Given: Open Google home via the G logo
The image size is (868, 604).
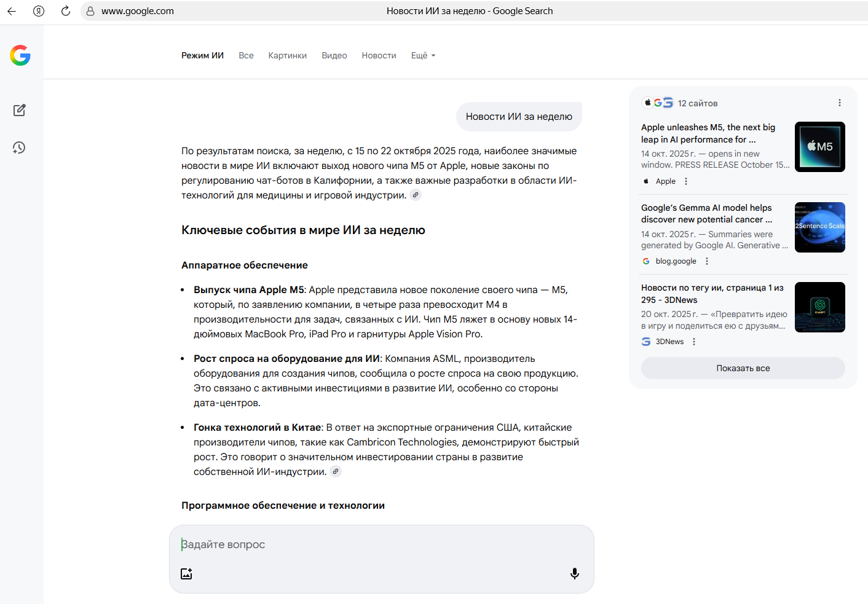Looking at the screenshot, I should [x=20, y=55].
